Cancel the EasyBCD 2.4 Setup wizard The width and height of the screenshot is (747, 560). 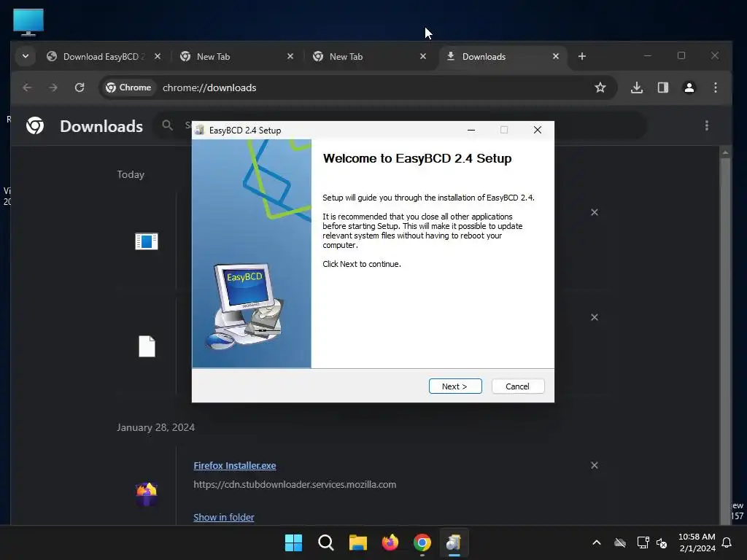click(517, 386)
